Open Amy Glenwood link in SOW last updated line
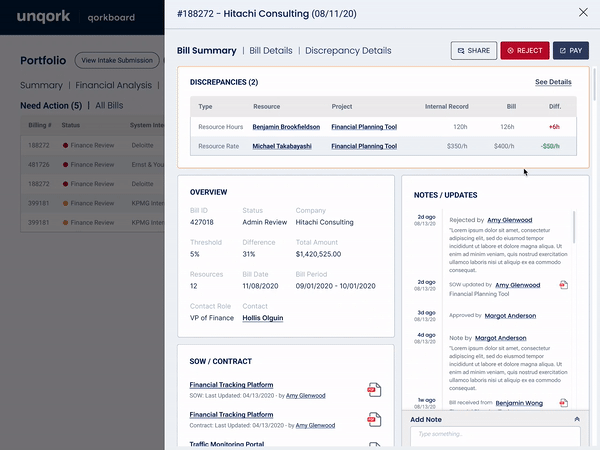The width and height of the screenshot is (600, 450). coord(306,396)
